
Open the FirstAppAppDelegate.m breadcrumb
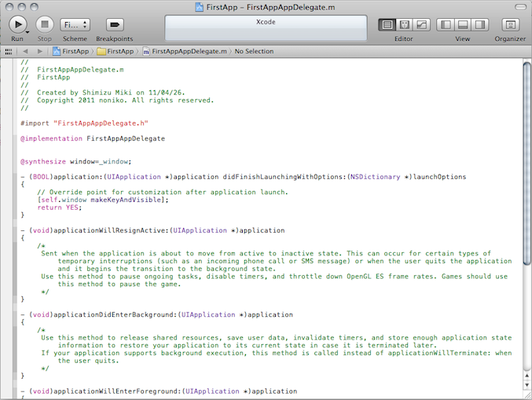185,51
